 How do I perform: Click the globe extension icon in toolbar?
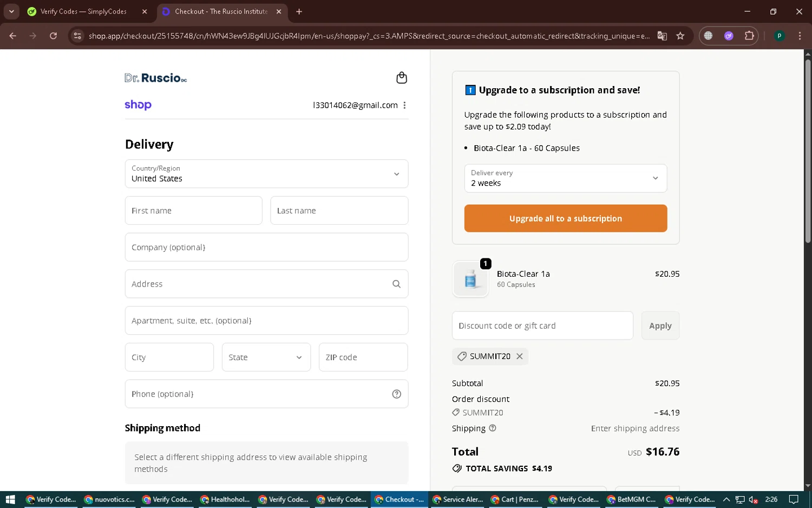click(x=708, y=36)
